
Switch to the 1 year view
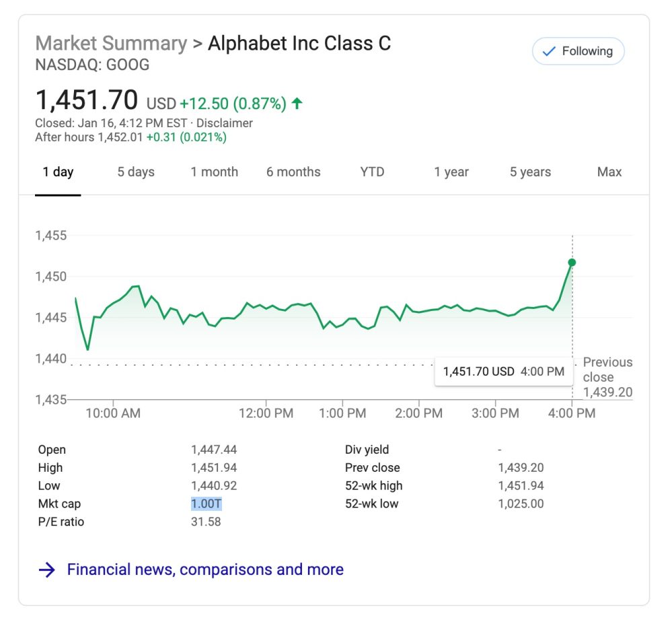click(451, 172)
